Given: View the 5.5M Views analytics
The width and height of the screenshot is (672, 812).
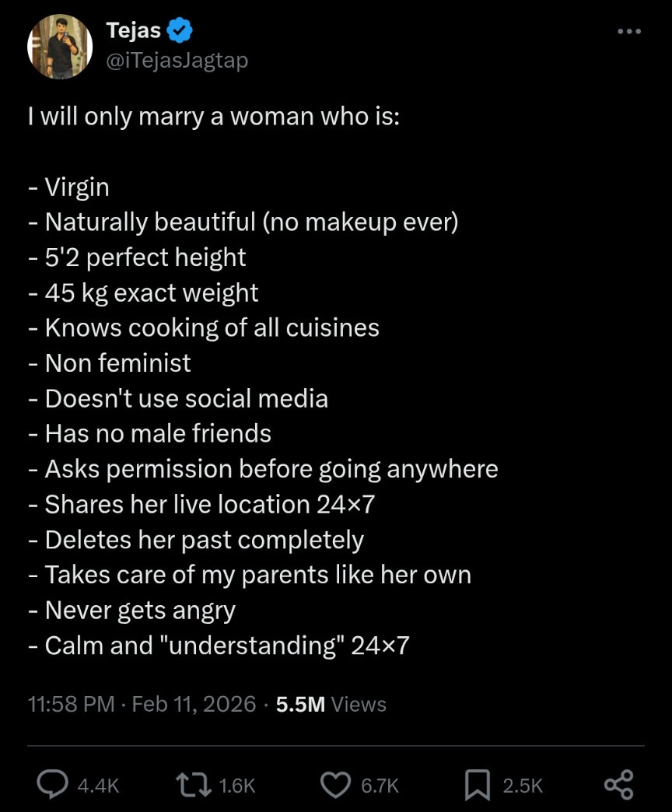Looking at the screenshot, I should (x=331, y=704).
